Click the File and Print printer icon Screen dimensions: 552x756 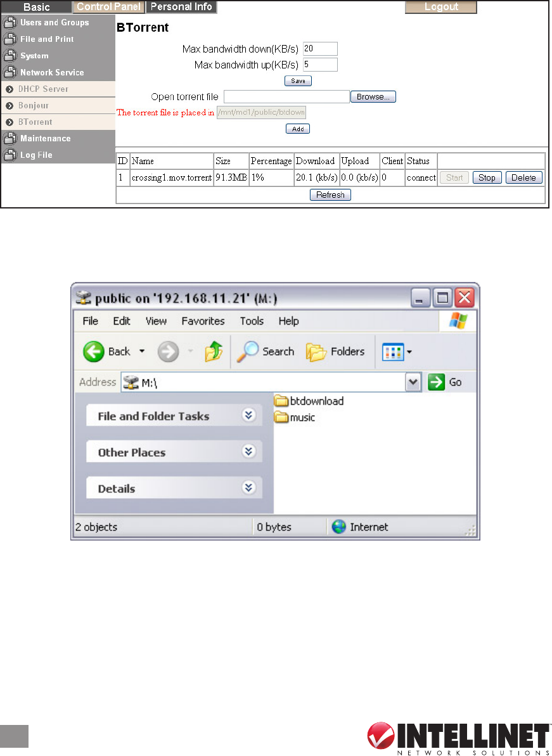click(10, 39)
